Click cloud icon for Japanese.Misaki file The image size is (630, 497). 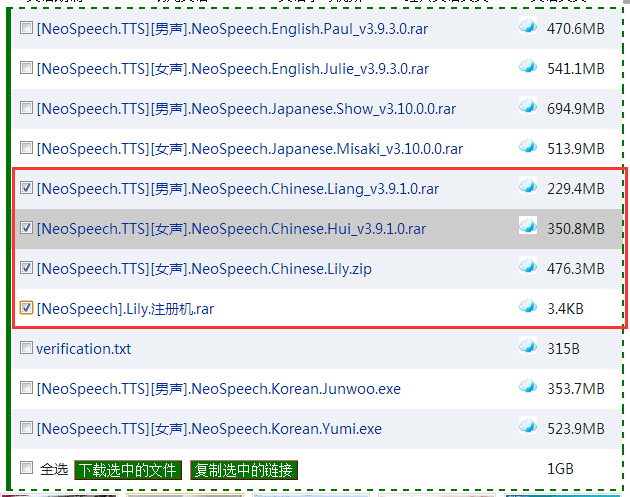(528, 146)
